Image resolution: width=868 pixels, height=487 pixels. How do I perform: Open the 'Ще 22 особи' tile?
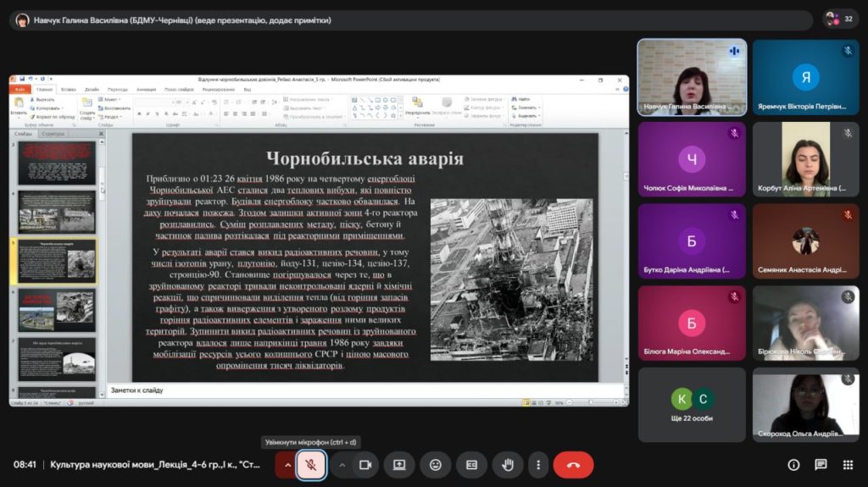pyautogui.click(x=692, y=405)
